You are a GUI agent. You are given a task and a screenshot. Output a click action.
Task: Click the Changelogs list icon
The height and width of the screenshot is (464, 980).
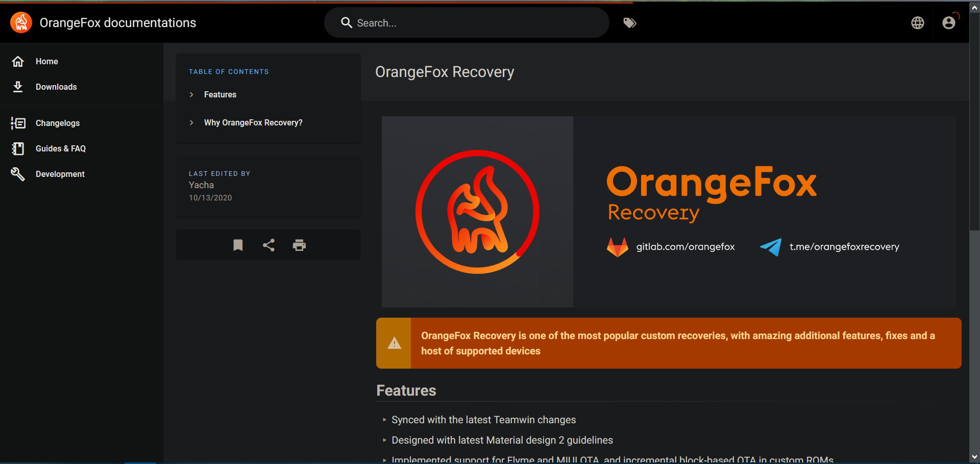[x=18, y=123]
